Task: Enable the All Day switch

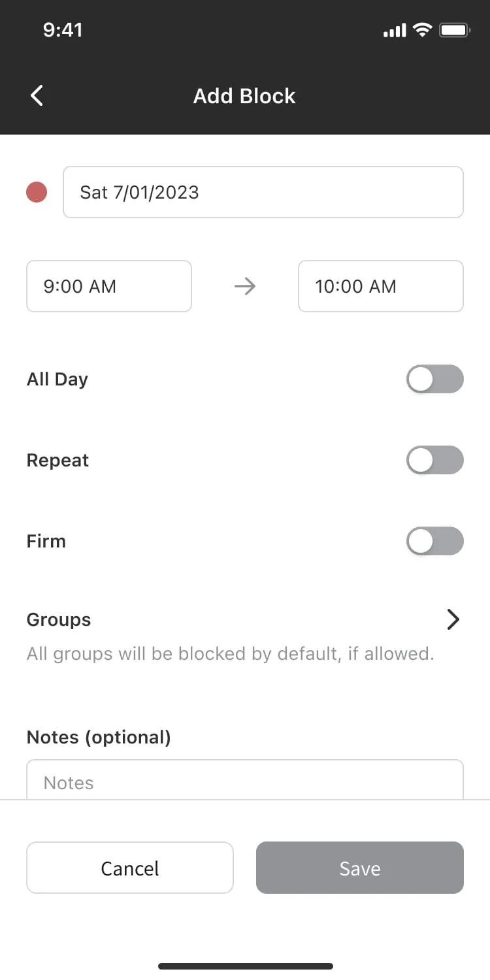Action: [434, 379]
